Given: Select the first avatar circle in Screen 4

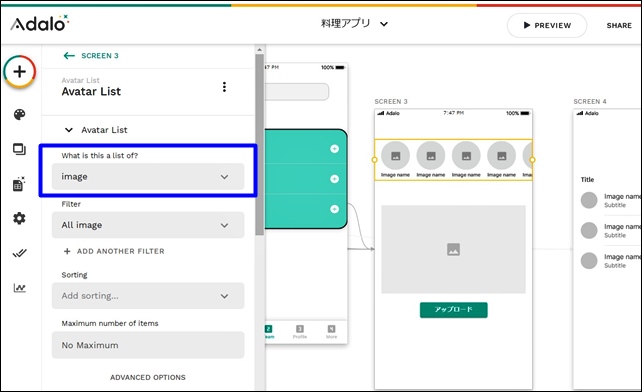Looking at the screenshot, I should point(589,200).
